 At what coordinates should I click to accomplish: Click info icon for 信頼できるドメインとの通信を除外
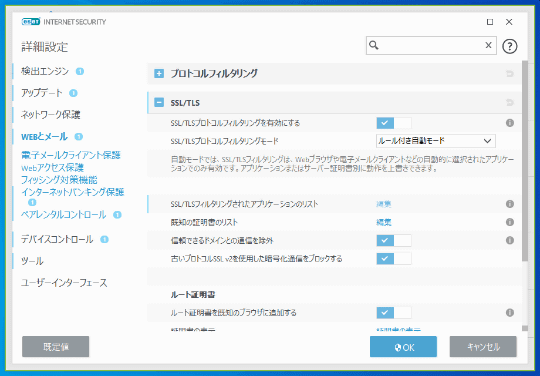(510, 240)
